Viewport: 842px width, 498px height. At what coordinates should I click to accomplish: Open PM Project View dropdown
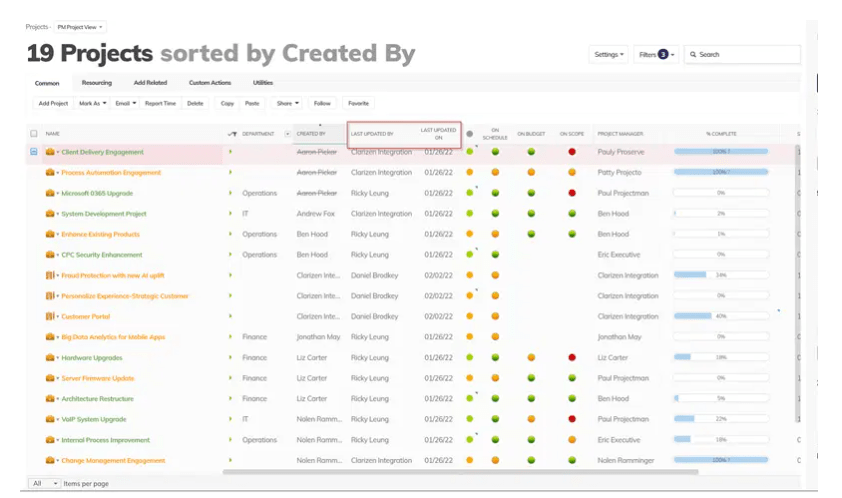coord(80,27)
